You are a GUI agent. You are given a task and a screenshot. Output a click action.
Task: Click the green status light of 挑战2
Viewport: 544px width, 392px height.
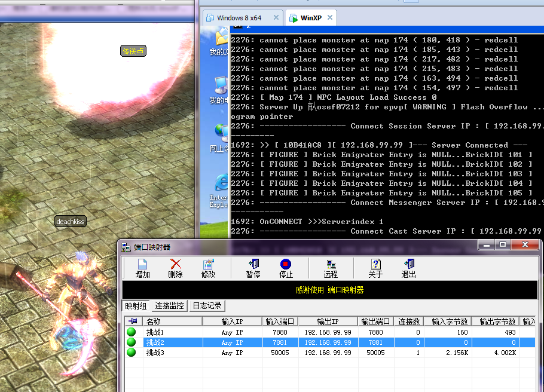(132, 342)
